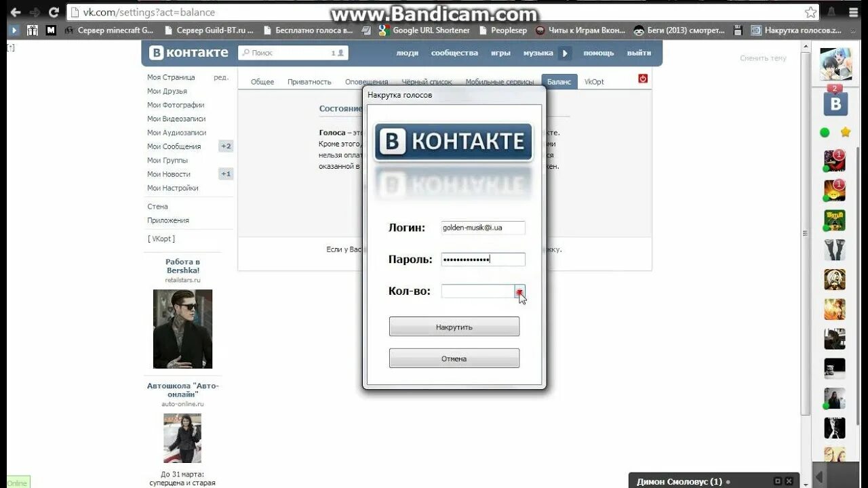Click the black M bookmark icon
The height and width of the screenshot is (488, 868).
point(51,30)
